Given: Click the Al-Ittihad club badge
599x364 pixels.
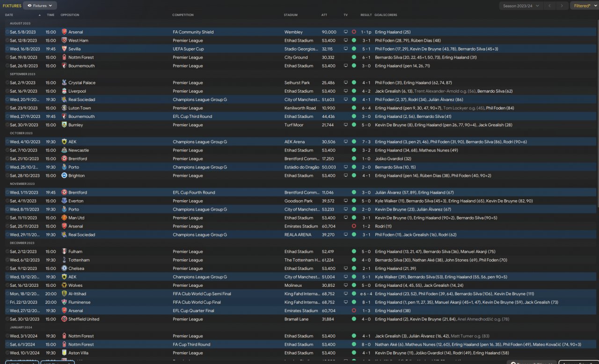Looking at the screenshot, I should point(64,293).
